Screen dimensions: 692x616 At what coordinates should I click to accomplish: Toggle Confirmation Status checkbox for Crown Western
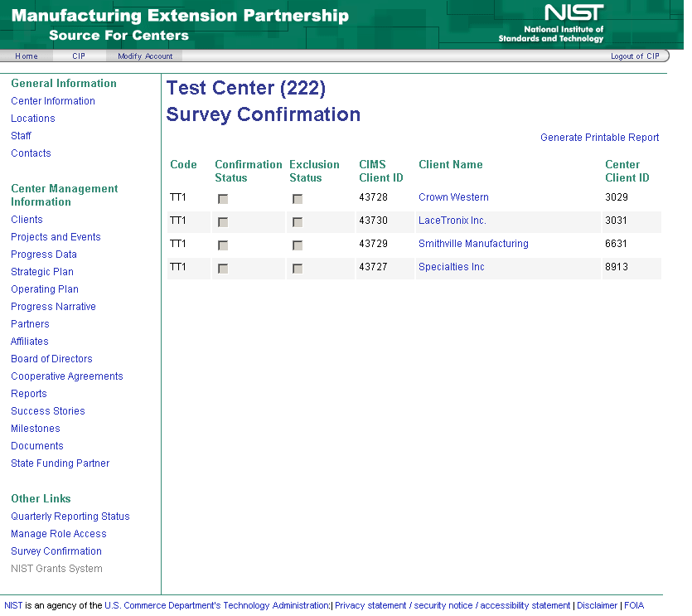coord(223,199)
